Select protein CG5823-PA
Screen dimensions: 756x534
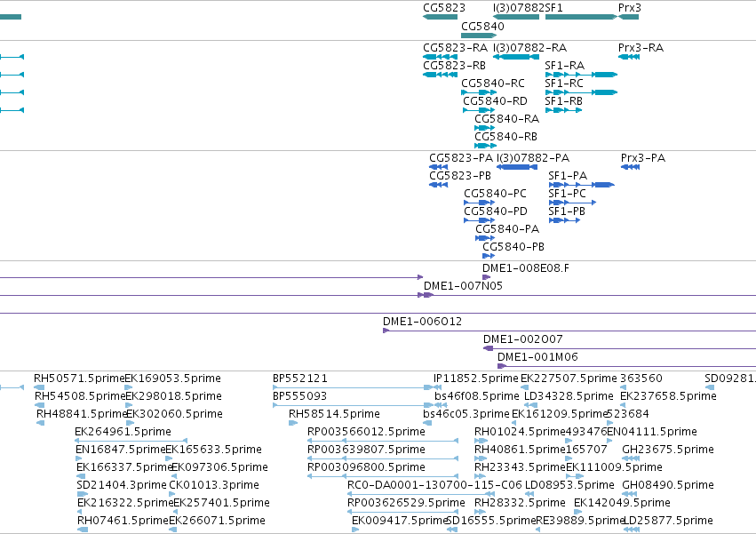coord(438,167)
